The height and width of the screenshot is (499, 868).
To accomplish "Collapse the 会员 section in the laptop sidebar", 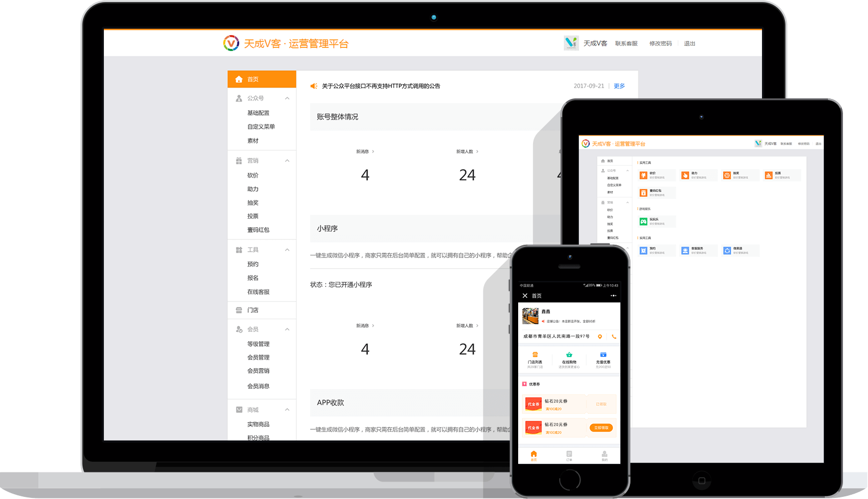I will (287, 329).
